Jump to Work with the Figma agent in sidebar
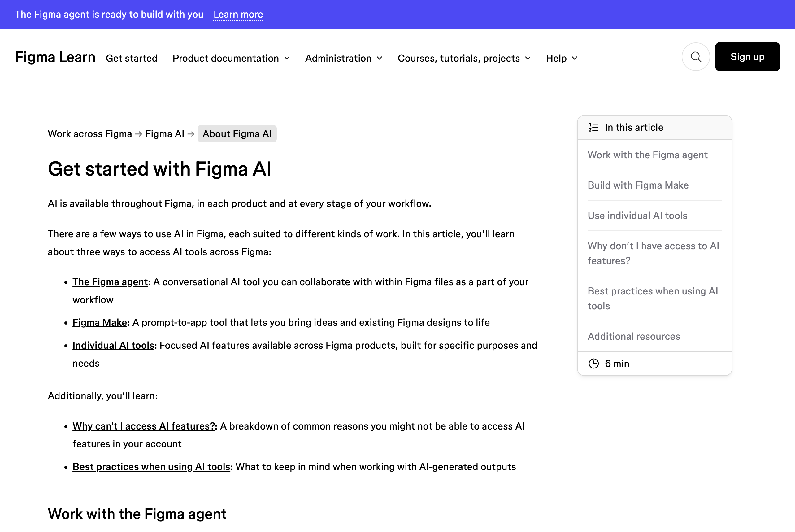This screenshot has height=532, width=795. tap(647, 155)
